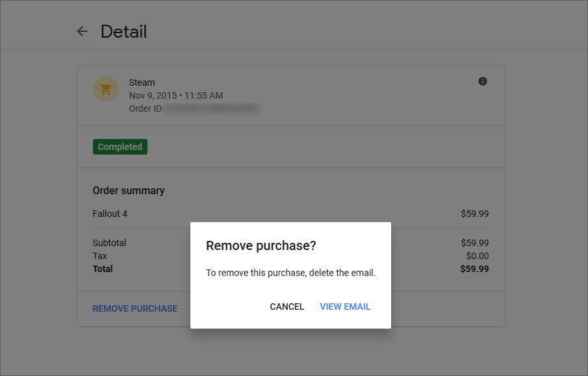The height and width of the screenshot is (376, 588).
Task: Click the green Completed status badge
Action: 120,147
